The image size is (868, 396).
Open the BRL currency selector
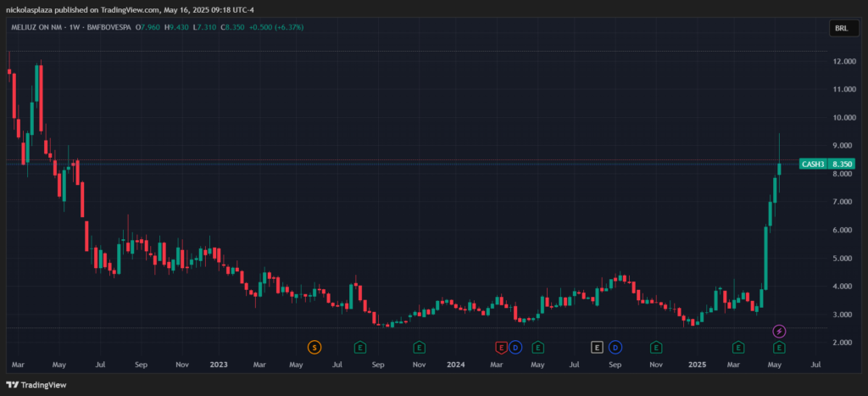pyautogui.click(x=840, y=28)
